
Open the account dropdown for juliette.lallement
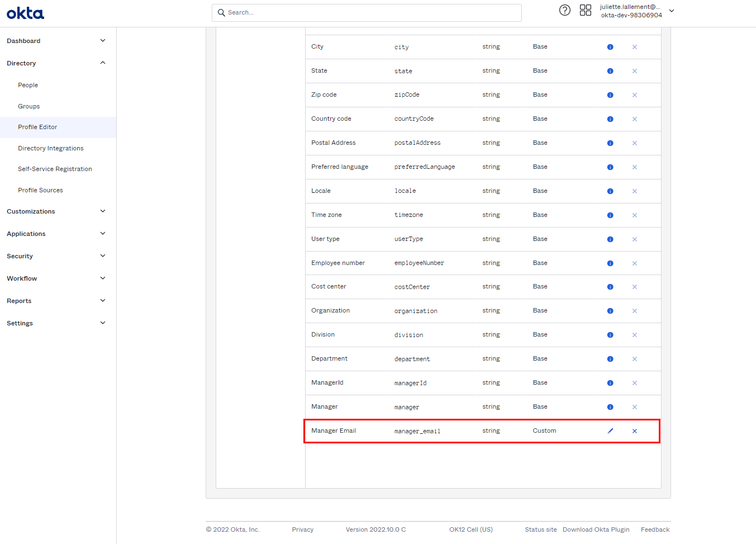coord(671,10)
